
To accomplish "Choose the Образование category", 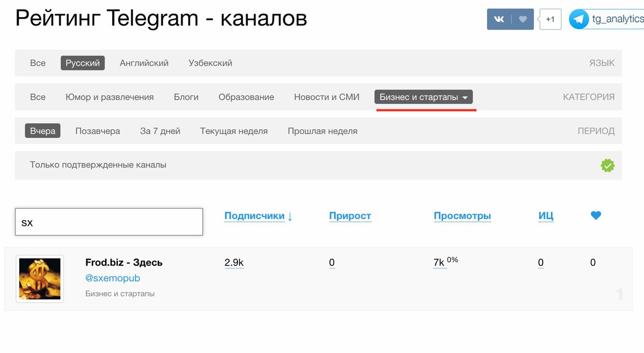I will (246, 97).
